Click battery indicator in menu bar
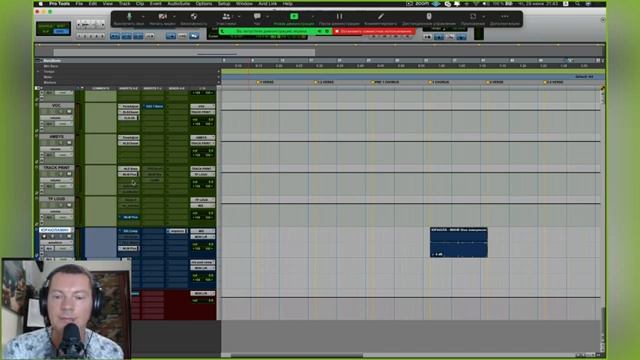The image size is (640, 360). pos(509,4)
